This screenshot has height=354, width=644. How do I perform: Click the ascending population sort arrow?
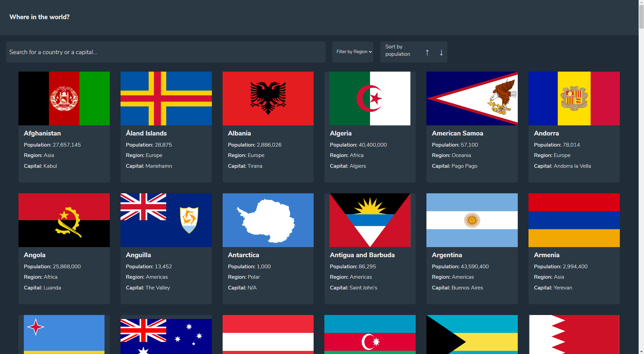pos(427,52)
